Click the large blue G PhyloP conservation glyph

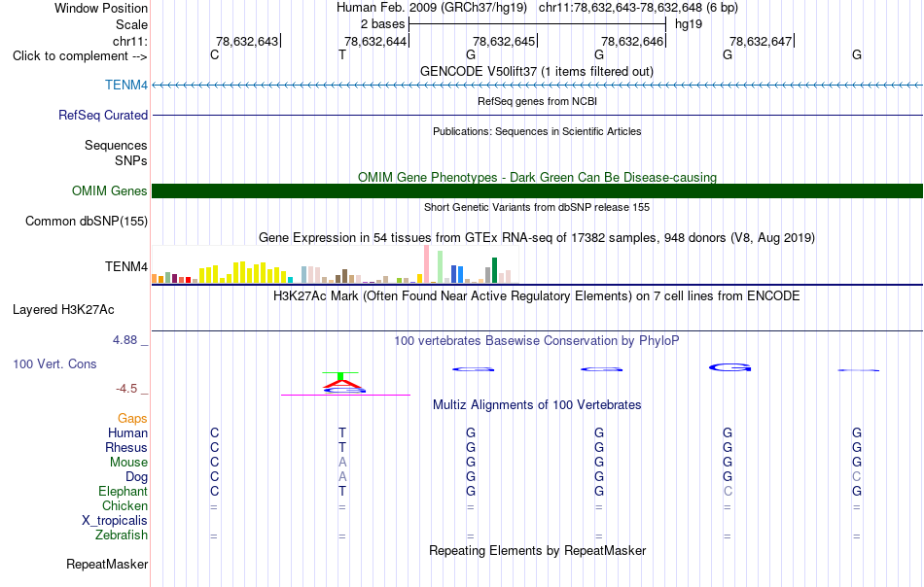coord(729,367)
